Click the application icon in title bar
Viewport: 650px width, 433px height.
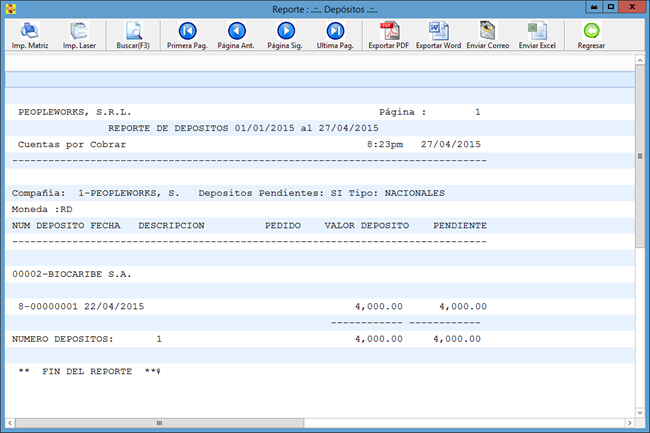(10, 9)
